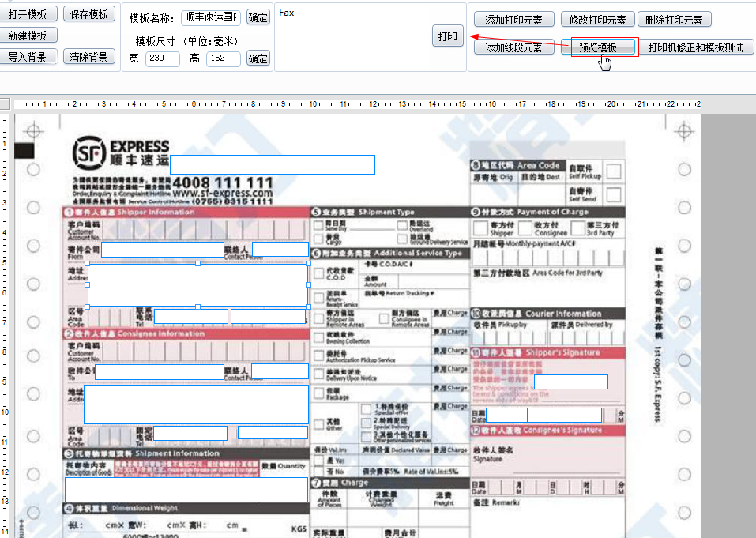
Task: Open 修改打印元素 to edit the element
Action: (597, 20)
